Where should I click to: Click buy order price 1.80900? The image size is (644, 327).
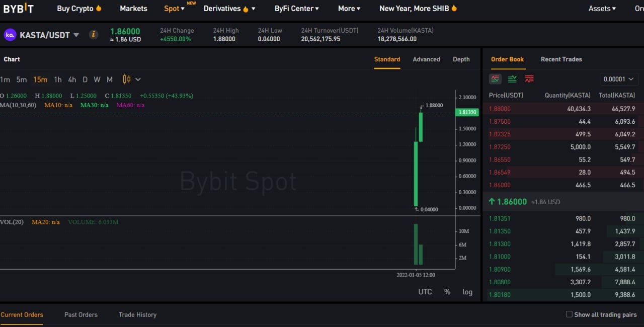pyautogui.click(x=500, y=270)
